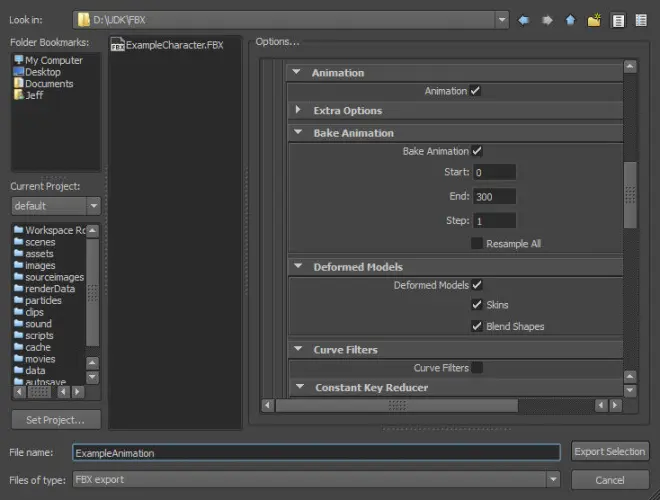Enable the Resample All checkbox
Image resolution: width=660 pixels, height=500 pixels.
click(477, 243)
